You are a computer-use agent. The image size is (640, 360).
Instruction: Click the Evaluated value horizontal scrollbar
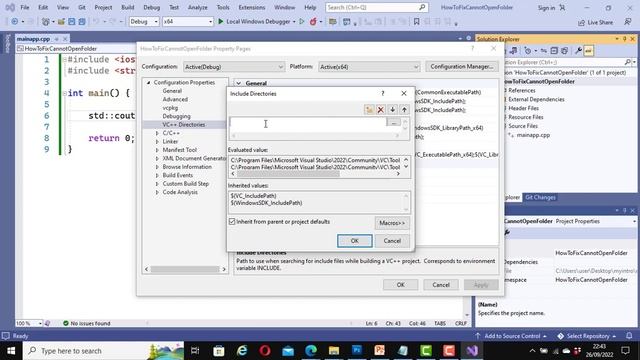click(x=316, y=174)
